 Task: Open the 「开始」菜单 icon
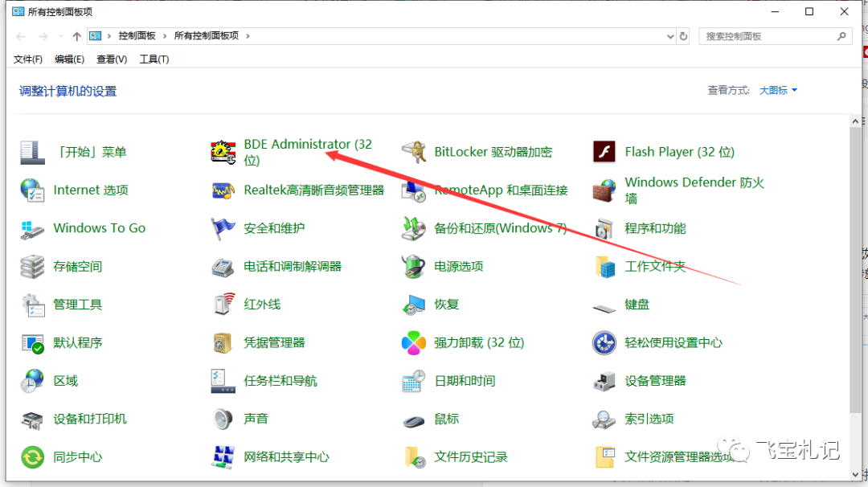coord(32,152)
